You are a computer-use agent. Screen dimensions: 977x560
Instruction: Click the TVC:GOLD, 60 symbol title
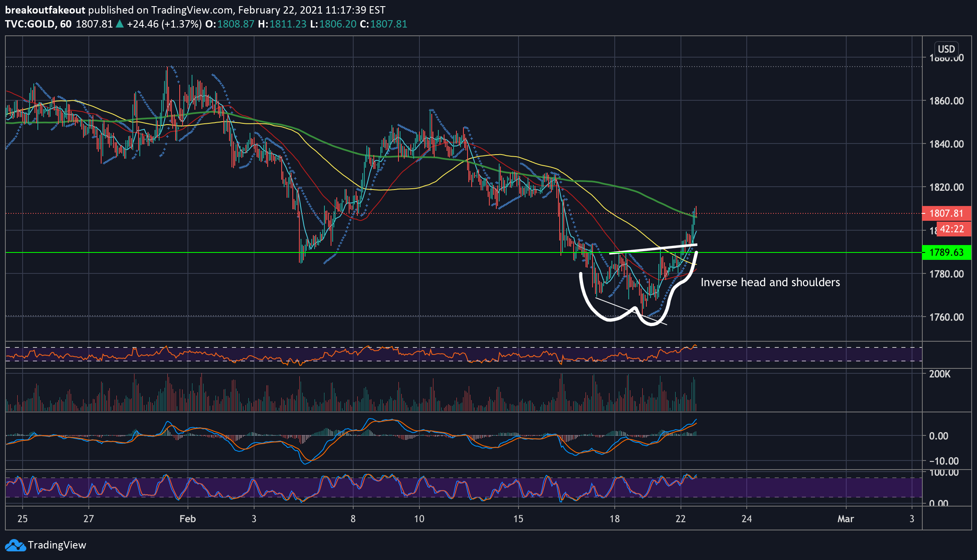38,24
